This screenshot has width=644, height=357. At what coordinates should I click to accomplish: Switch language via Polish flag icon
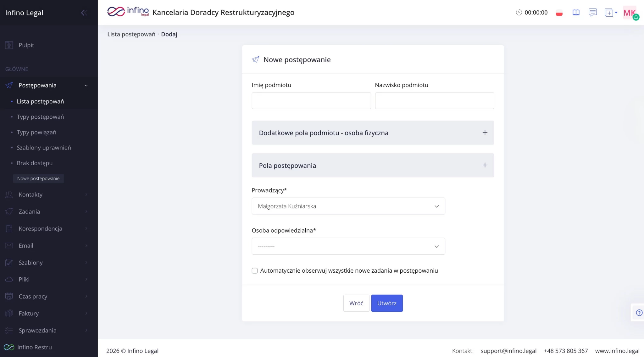[559, 13]
